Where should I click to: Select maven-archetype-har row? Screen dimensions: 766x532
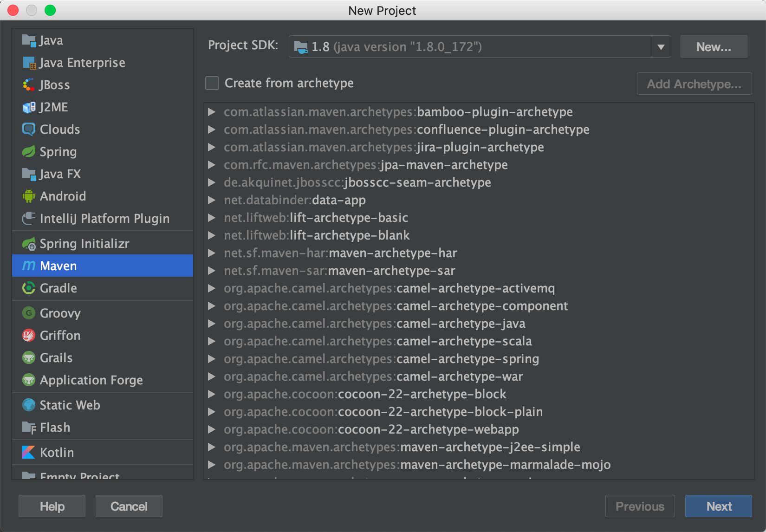pos(479,253)
